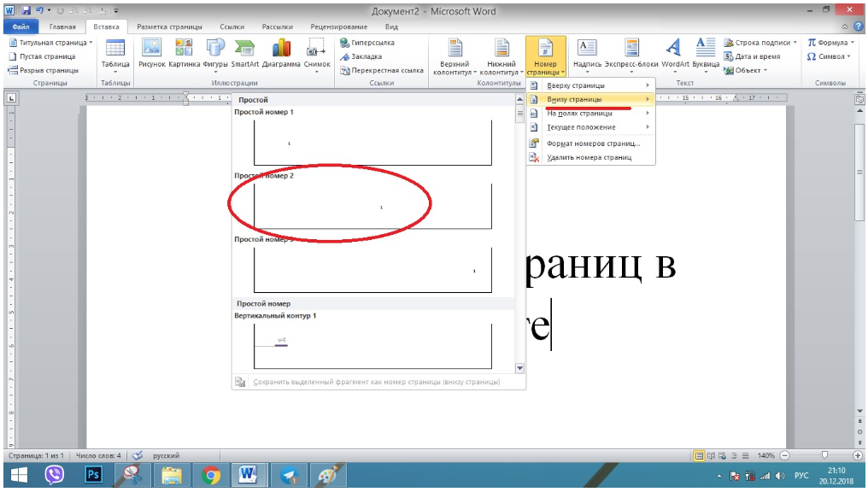The height and width of the screenshot is (492, 868).
Task: Open the Картинка clip art tool
Action: pos(184,54)
